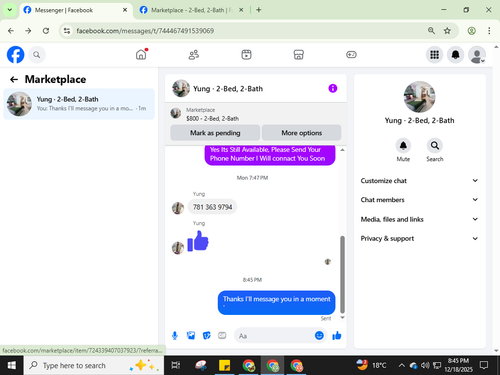Reload the page with the refresh icon

pos(46,31)
